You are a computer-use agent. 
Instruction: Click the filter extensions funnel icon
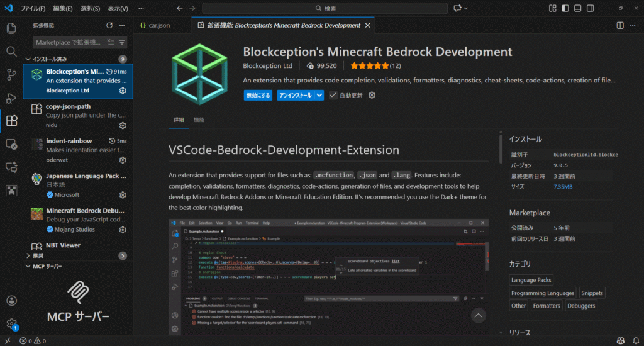click(123, 42)
